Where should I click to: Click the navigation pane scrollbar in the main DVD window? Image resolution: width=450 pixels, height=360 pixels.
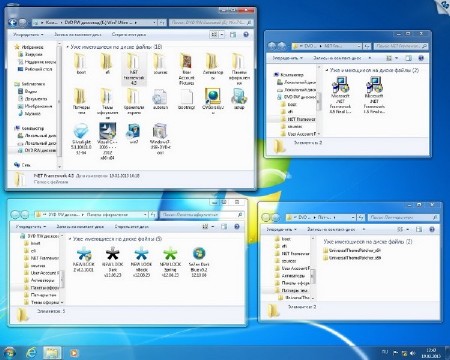(x=59, y=102)
